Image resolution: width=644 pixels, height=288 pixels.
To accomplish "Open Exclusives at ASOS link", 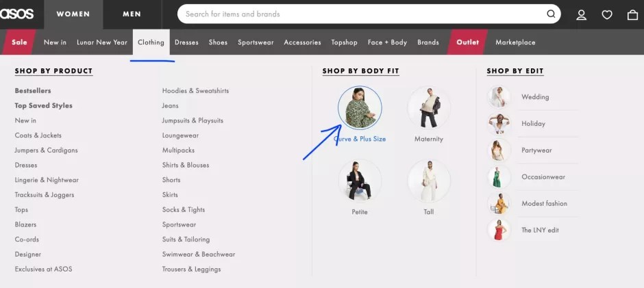I will click(x=44, y=269).
